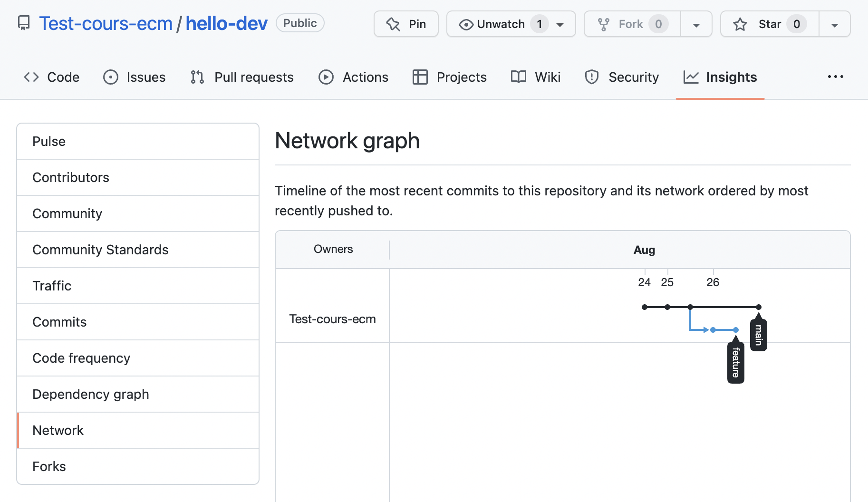This screenshot has width=868, height=502.
Task: Click the repository book icon
Action: click(23, 23)
